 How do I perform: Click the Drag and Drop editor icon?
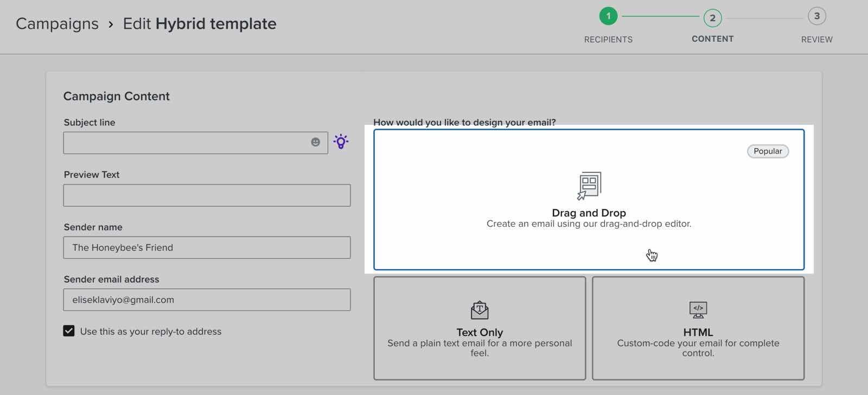[589, 186]
